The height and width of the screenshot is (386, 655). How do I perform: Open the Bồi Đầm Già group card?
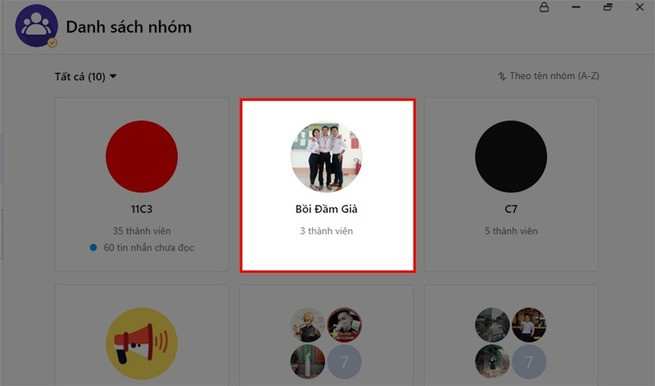pyautogui.click(x=328, y=185)
